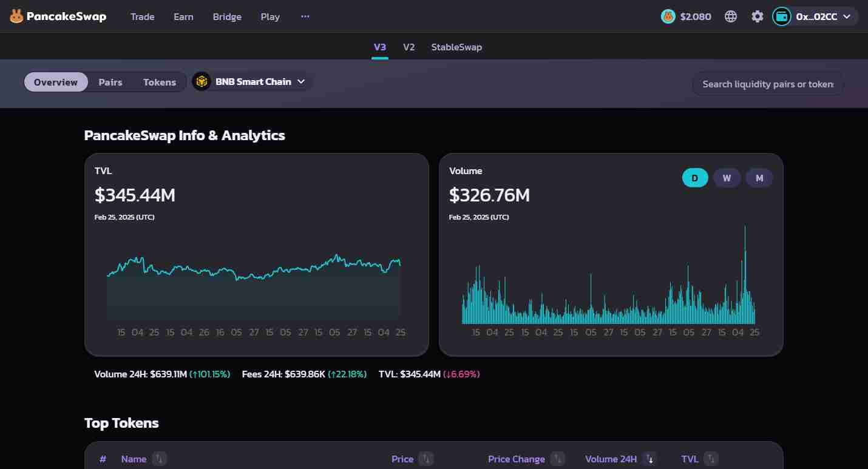Click the 0x...02CC wallet address
Screen dimensions: 868x469
pos(816,16)
